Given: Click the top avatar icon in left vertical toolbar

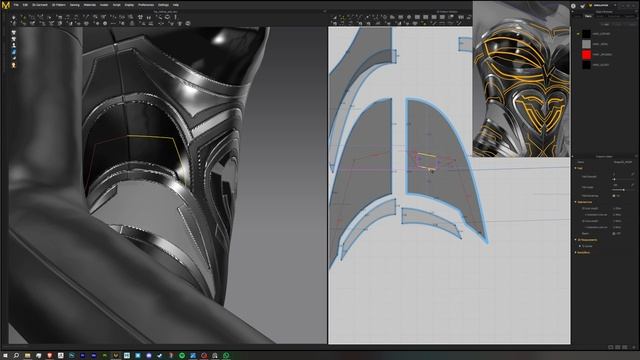Looking at the screenshot, I should click(13, 32).
